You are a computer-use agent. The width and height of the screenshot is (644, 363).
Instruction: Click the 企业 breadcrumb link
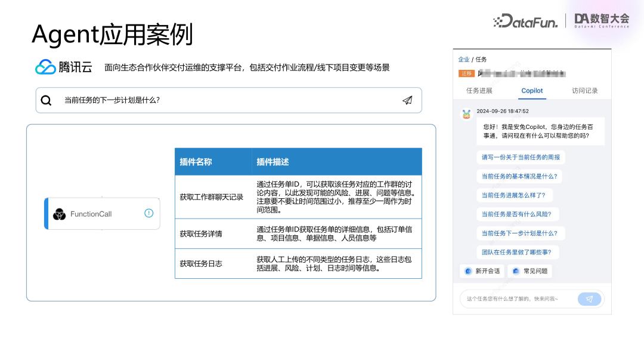pos(464,59)
